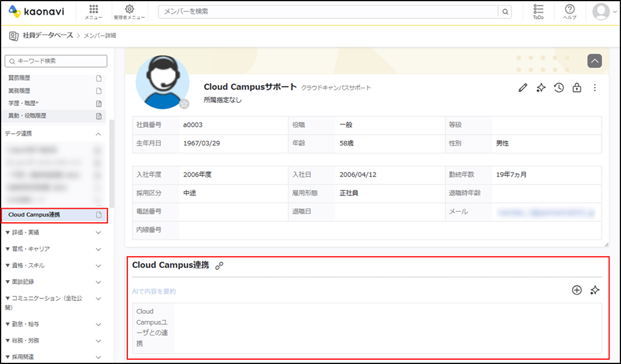Open the admin menu gear icon
The width and height of the screenshot is (621, 364).
(x=129, y=12)
